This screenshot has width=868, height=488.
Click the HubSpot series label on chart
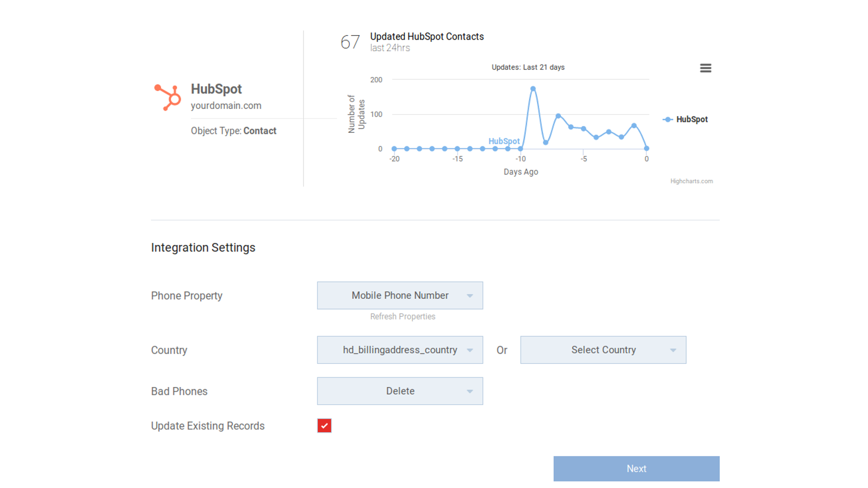(504, 141)
